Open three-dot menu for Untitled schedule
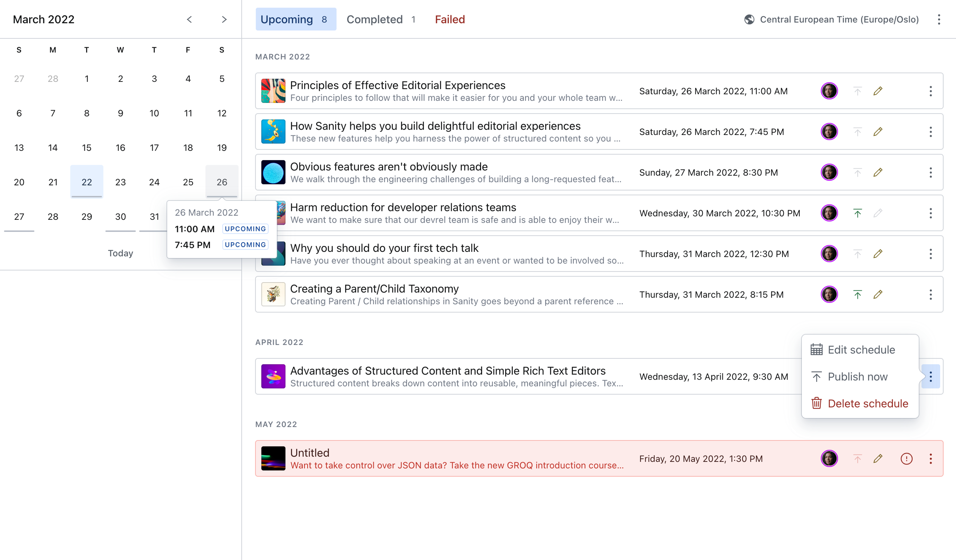 pos(930,459)
